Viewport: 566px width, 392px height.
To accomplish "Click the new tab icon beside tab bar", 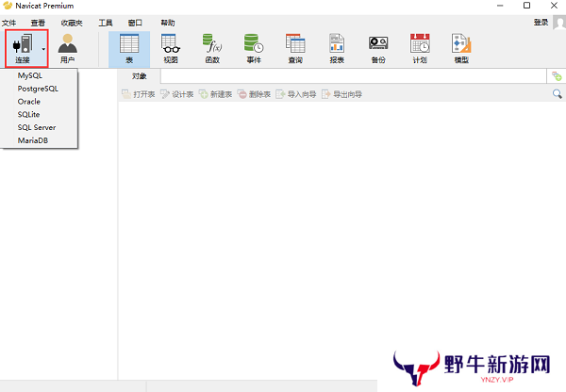I will click(x=557, y=76).
